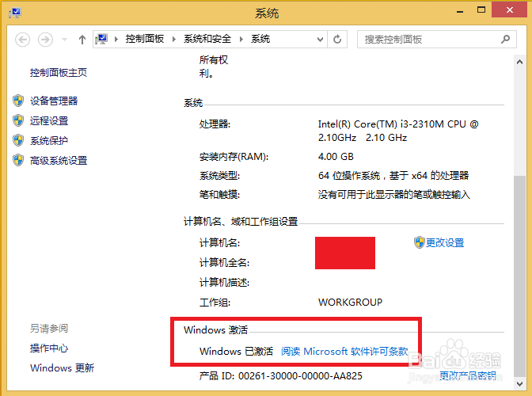Viewport: 532px width, 396px height.
Task: Open Windows 更新 link
Action: pos(62,367)
